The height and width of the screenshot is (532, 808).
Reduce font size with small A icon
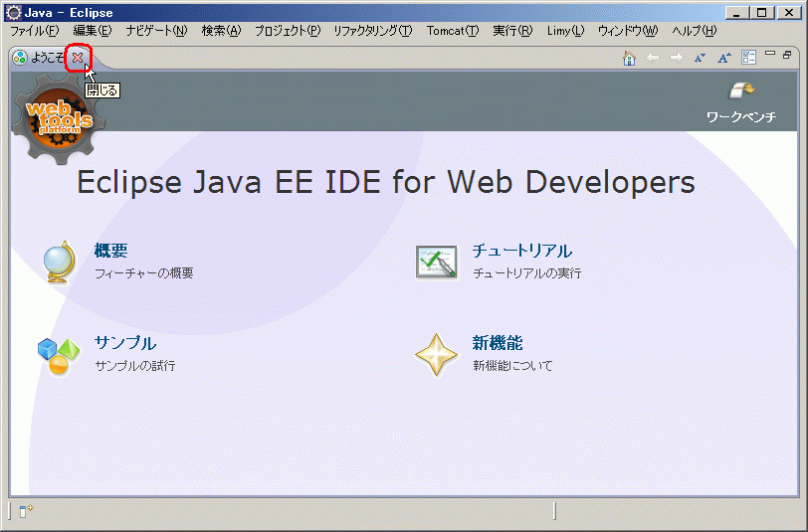(x=700, y=58)
